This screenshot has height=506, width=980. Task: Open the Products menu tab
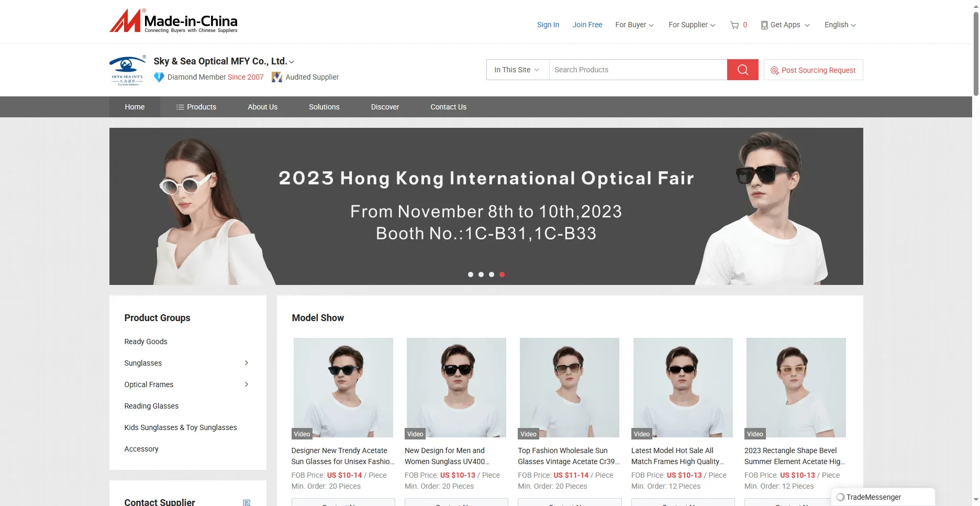tap(196, 107)
